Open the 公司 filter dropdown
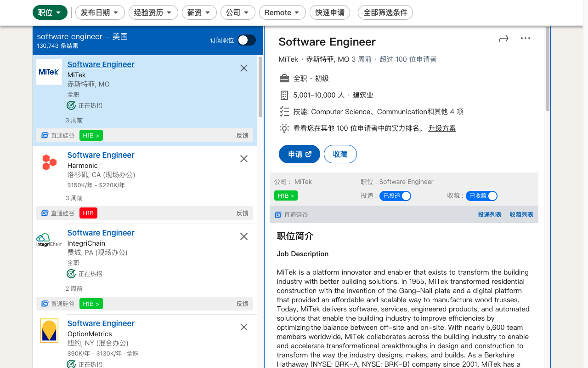The height and width of the screenshot is (368, 588). tap(238, 12)
